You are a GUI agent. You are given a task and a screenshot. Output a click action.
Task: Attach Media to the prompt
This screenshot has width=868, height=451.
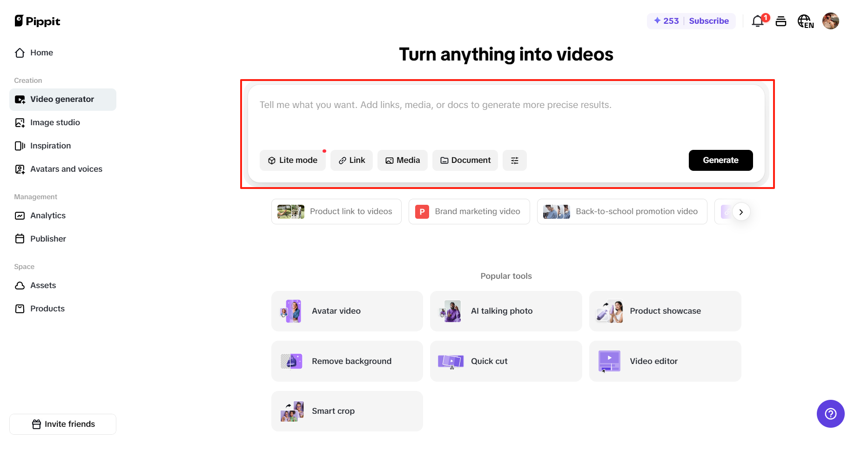pyautogui.click(x=402, y=160)
